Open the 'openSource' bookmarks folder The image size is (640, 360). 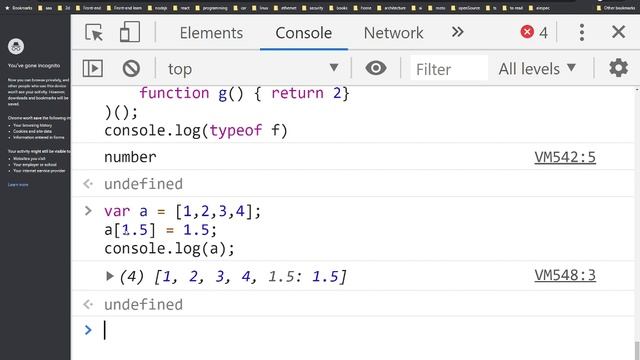pyautogui.click(x=467, y=8)
